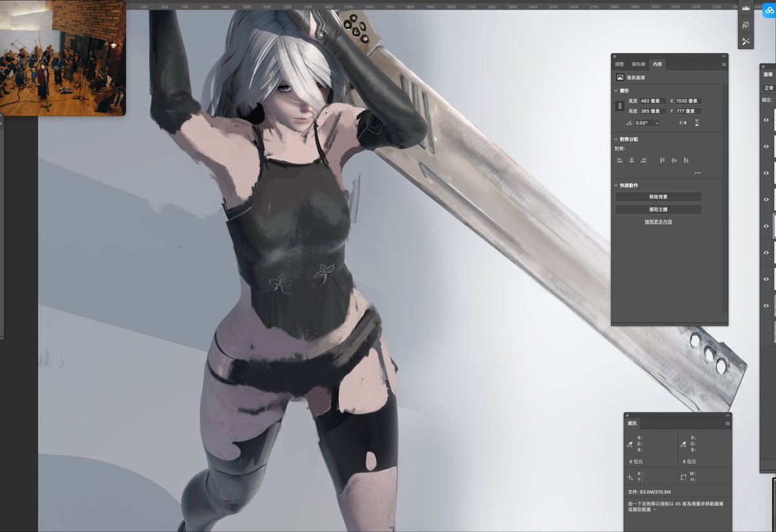Collapse the 快速動作 section
776x532 pixels.
[x=616, y=186]
